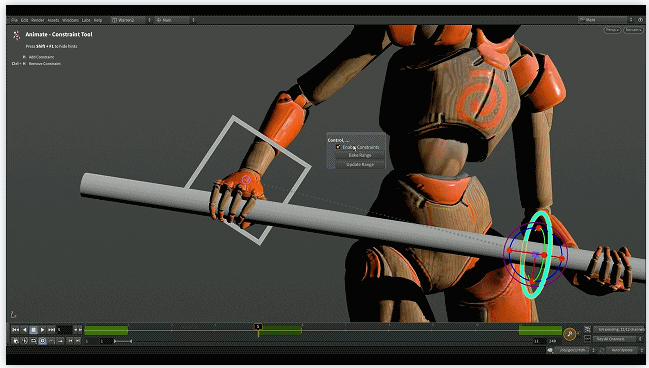Click the range end frame field
The height and width of the screenshot is (368, 649).
(x=539, y=341)
